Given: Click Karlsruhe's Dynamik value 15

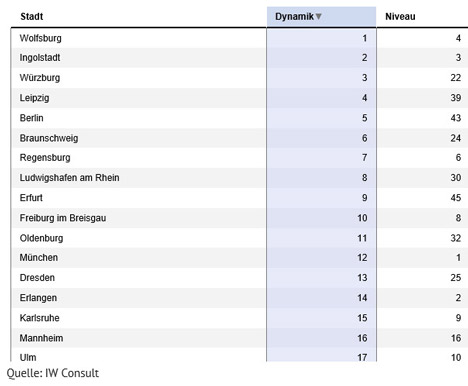Looking at the screenshot, I should click(x=362, y=318).
